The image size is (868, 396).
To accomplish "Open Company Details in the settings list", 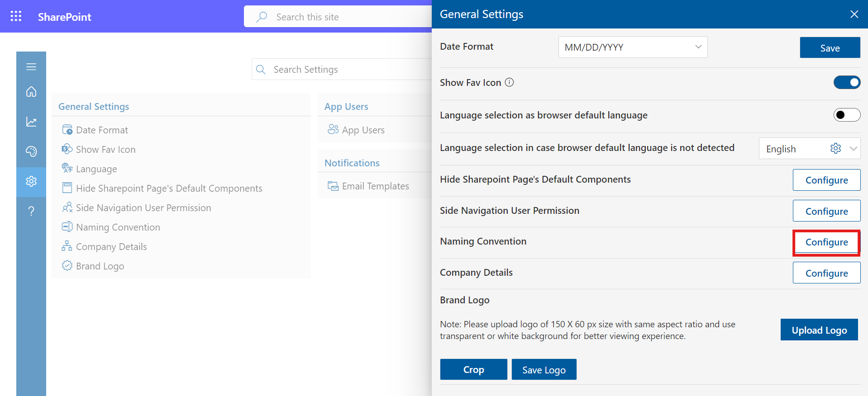I will pyautogui.click(x=111, y=247).
